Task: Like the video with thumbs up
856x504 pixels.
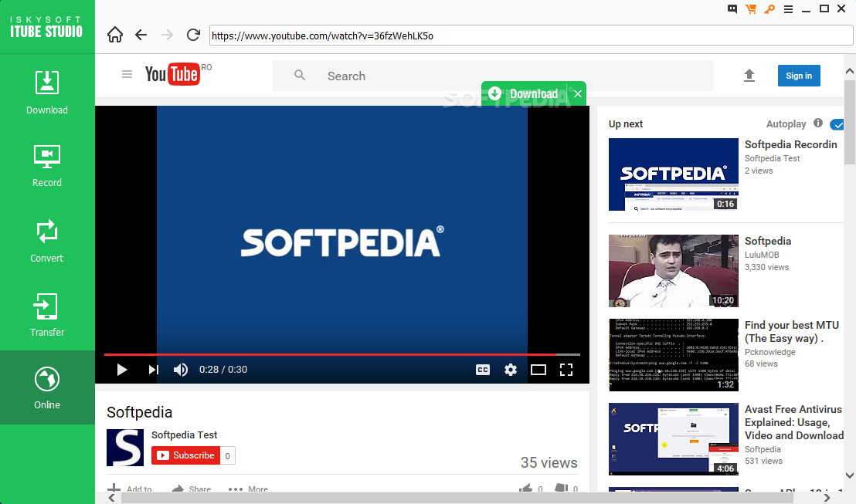Action: click(x=525, y=489)
